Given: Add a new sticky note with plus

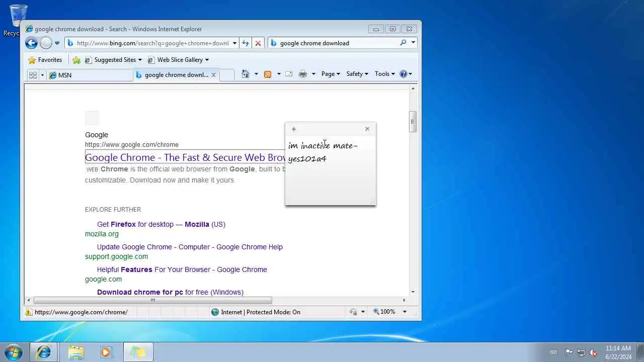Looking at the screenshot, I should 294,129.
